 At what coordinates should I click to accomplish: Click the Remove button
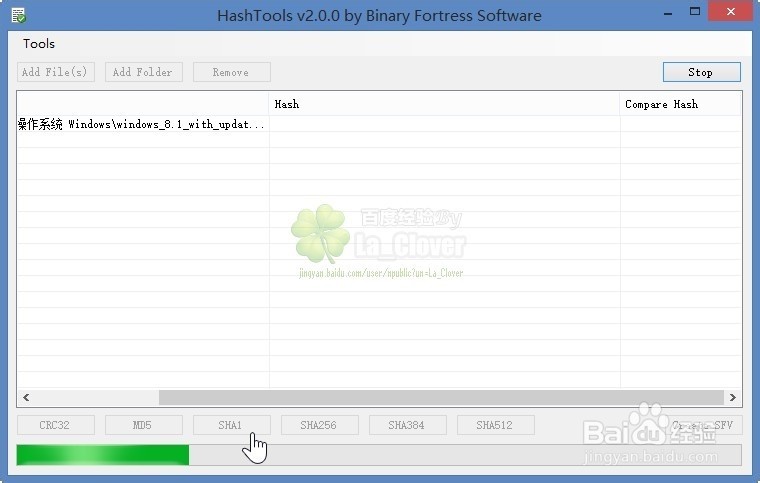[232, 72]
